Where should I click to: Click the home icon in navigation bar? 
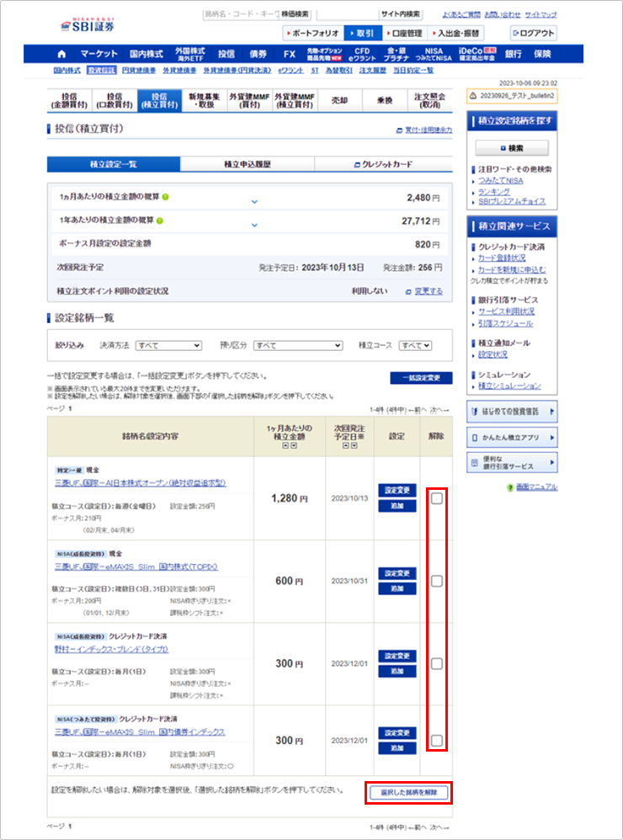point(64,54)
